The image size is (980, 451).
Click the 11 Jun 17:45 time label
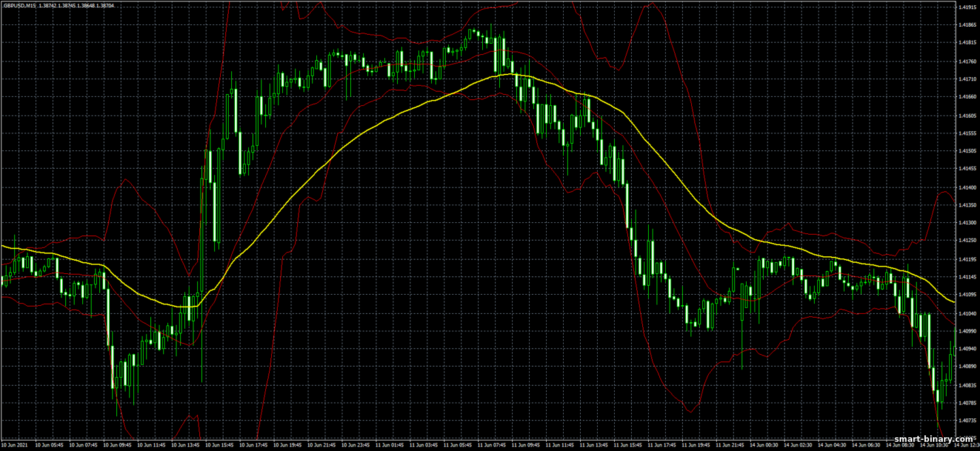[x=662, y=445]
